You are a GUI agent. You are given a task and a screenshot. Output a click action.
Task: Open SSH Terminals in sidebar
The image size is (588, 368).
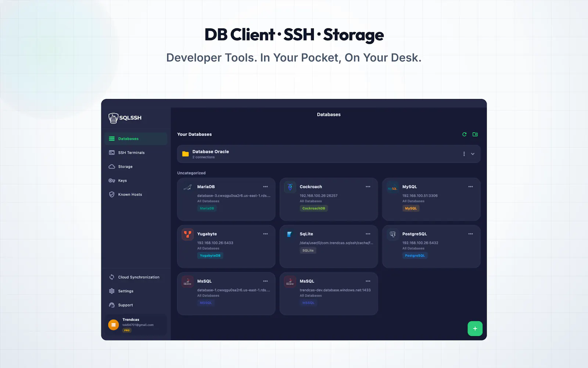(x=136, y=153)
